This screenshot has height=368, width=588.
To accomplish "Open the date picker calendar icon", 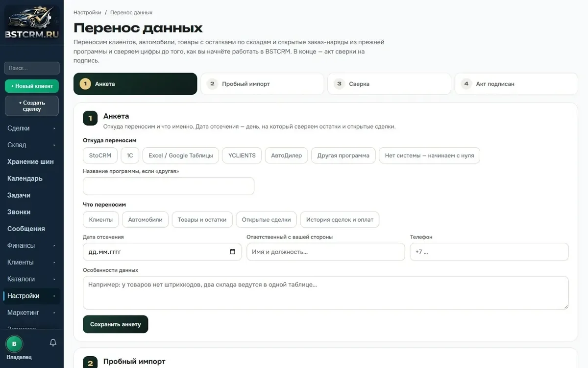I will [232, 252].
